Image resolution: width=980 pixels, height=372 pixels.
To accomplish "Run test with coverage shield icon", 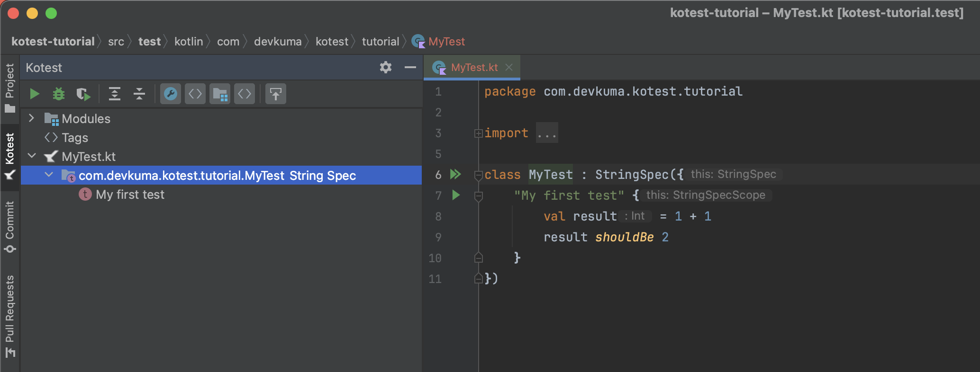I will click(x=83, y=94).
